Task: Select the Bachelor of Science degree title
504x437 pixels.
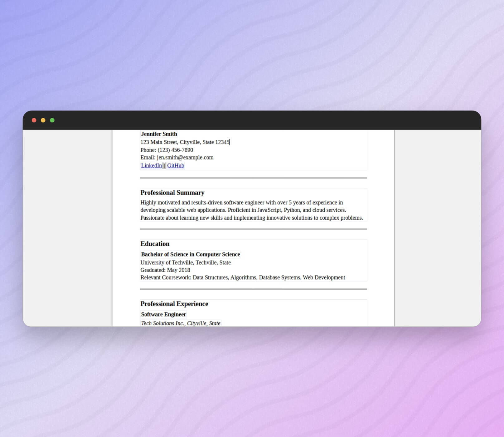Action: point(190,254)
